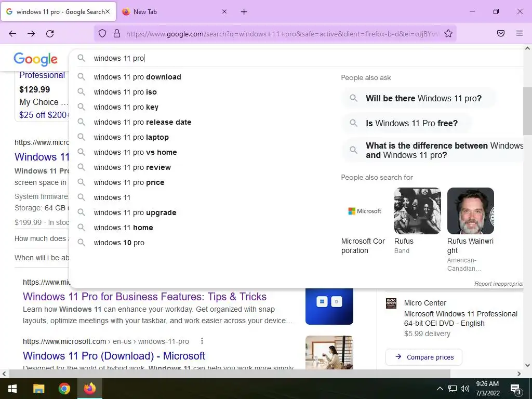Select suggestion 'windows 11 pro iso'
Image resolution: width=532 pixels, height=399 pixels.
125,92
